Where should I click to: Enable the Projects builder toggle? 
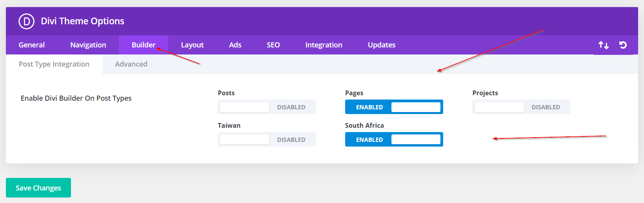[x=521, y=107]
